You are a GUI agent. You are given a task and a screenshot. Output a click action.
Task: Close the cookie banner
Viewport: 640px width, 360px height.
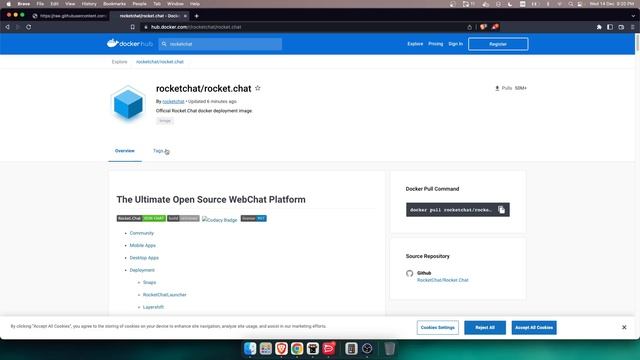click(x=624, y=327)
